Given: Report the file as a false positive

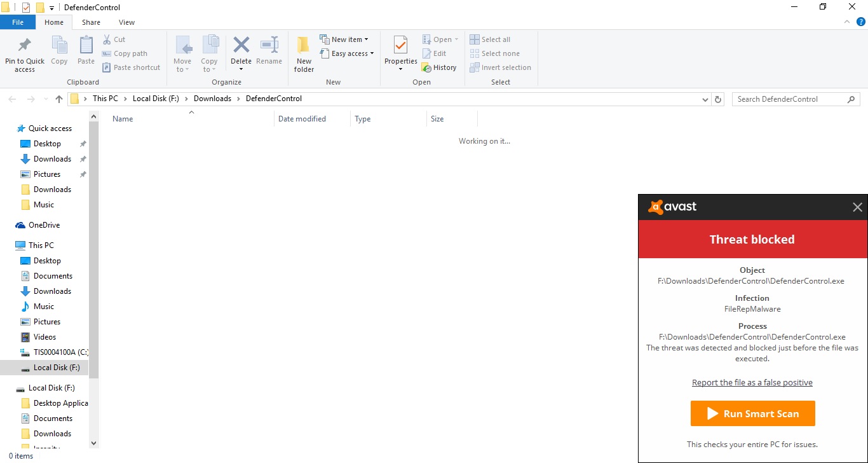Looking at the screenshot, I should (x=752, y=382).
